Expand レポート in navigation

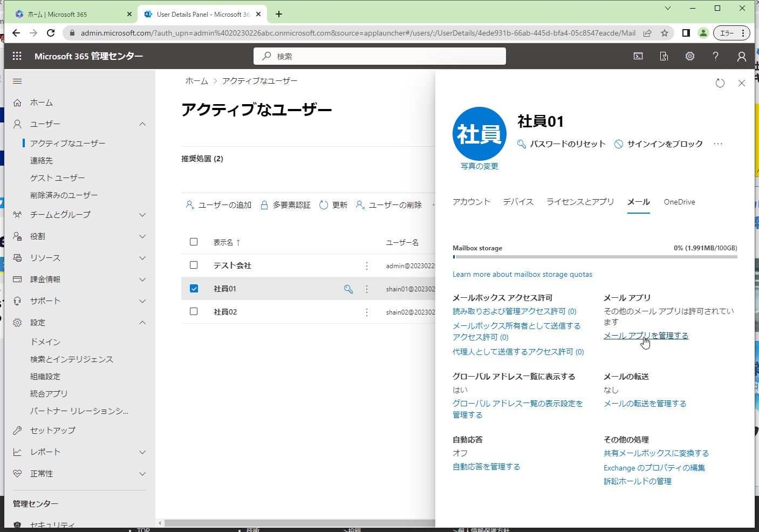point(142,452)
